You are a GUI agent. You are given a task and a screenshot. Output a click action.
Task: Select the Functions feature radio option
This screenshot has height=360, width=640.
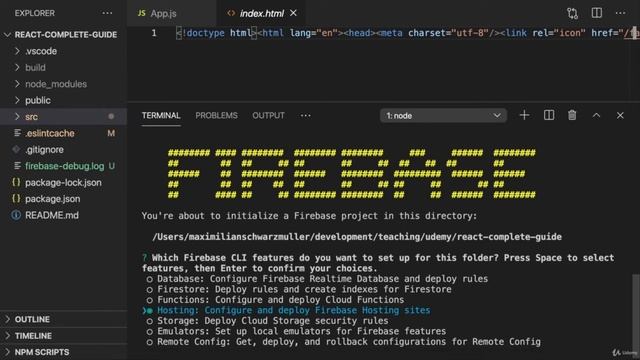(150, 300)
